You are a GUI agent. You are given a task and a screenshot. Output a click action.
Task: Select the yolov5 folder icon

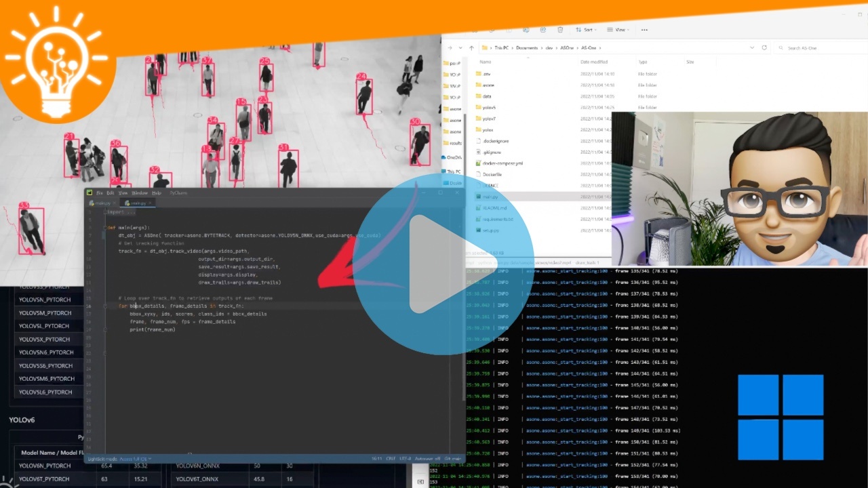pos(478,107)
